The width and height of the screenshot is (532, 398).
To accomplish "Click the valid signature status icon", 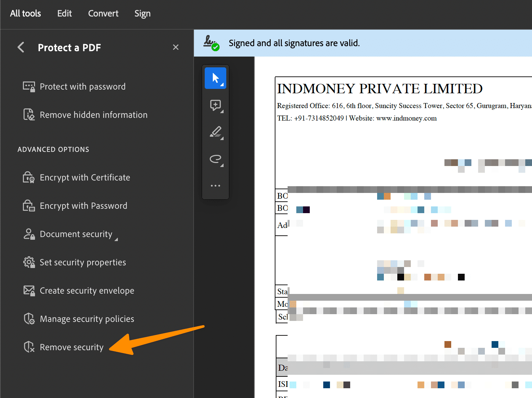I will coord(211,43).
